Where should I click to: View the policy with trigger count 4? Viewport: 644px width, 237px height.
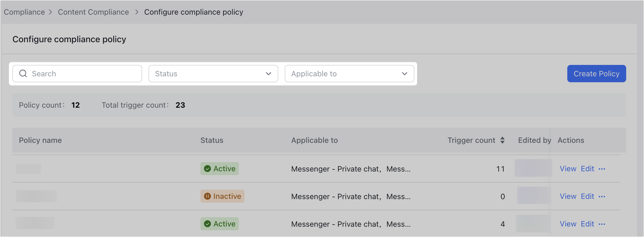[568, 224]
